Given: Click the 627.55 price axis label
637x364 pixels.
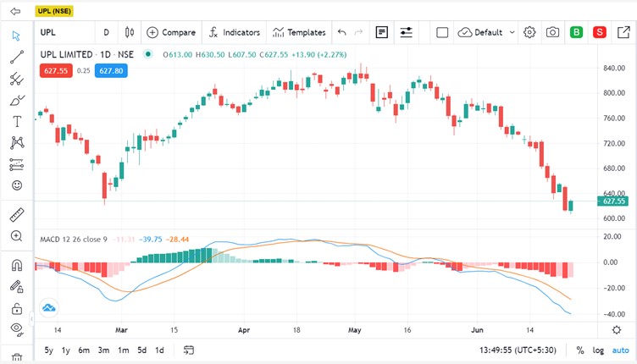Looking at the screenshot, I should (x=612, y=201).
